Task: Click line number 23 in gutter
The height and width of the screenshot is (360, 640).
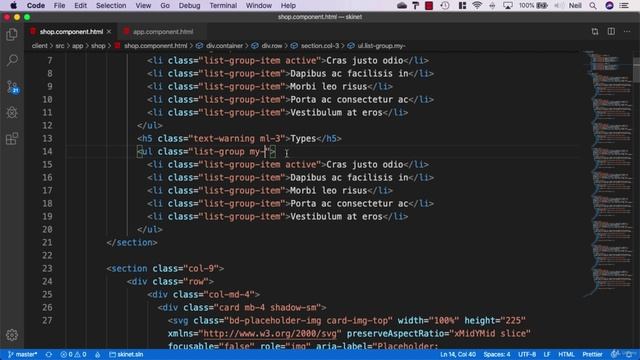Action: [47, 269]
